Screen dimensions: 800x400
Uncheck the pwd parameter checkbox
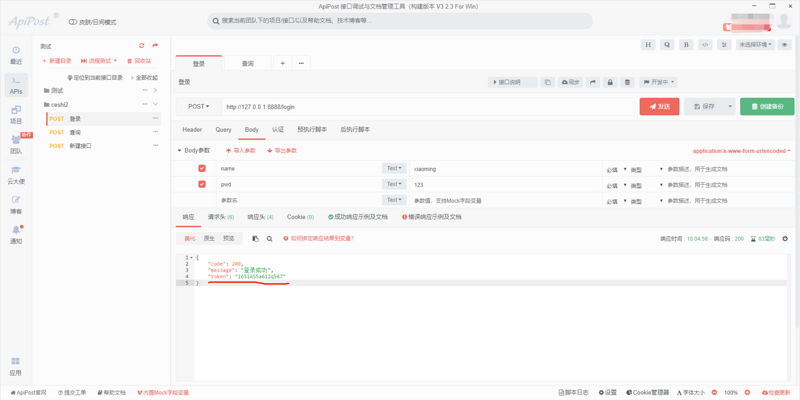pos(202,185)
